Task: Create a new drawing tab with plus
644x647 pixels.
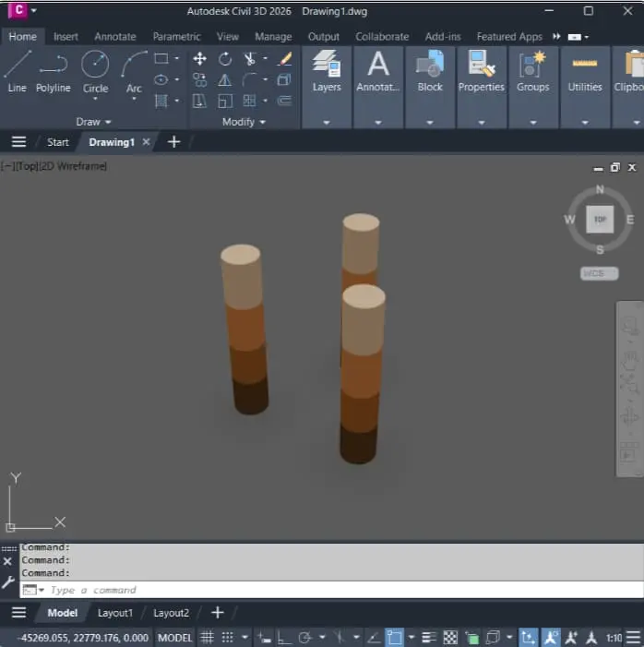Action: 174,142
